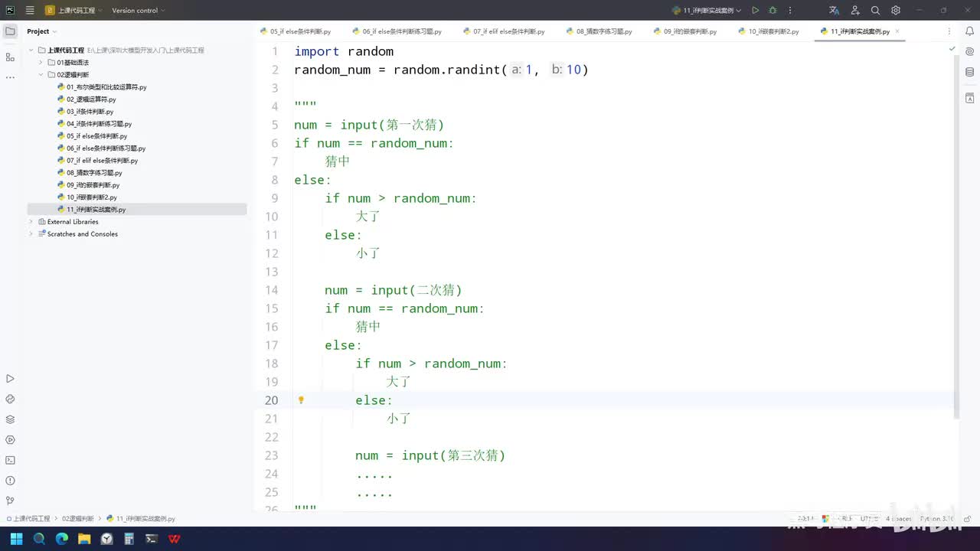Open the Project view selector dropdown
The image size is (980, 551).
click(x=42, y=31)
